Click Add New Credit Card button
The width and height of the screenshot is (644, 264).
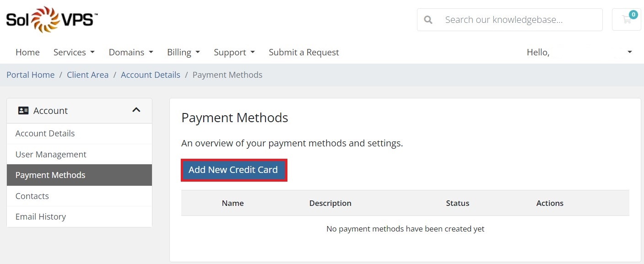click(233, 170)
